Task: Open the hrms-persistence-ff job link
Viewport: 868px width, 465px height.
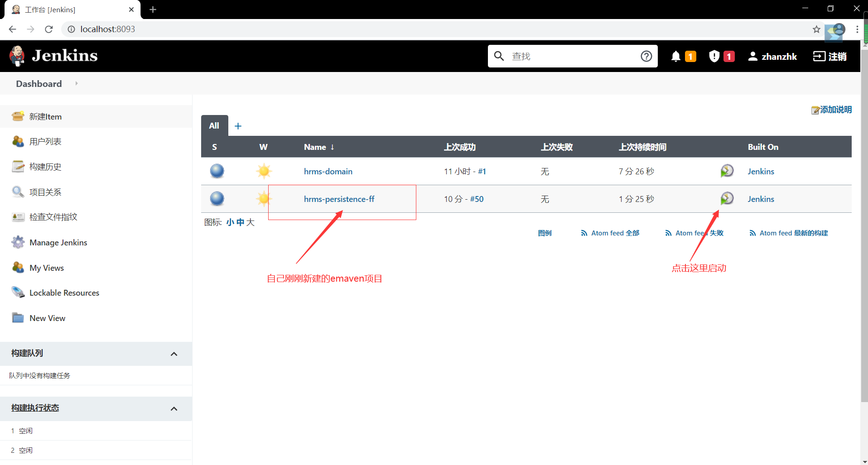Action: click(339, 199)
